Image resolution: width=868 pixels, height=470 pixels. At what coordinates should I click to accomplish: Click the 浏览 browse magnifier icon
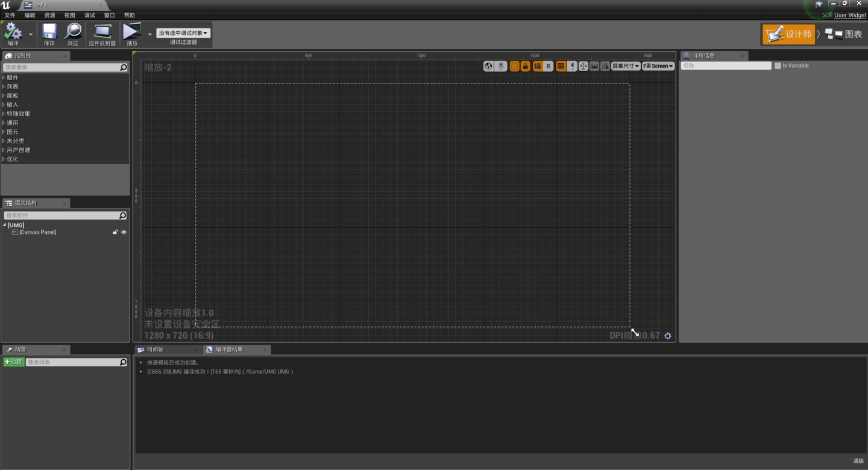pyautogui.click(x=73, y=34)
